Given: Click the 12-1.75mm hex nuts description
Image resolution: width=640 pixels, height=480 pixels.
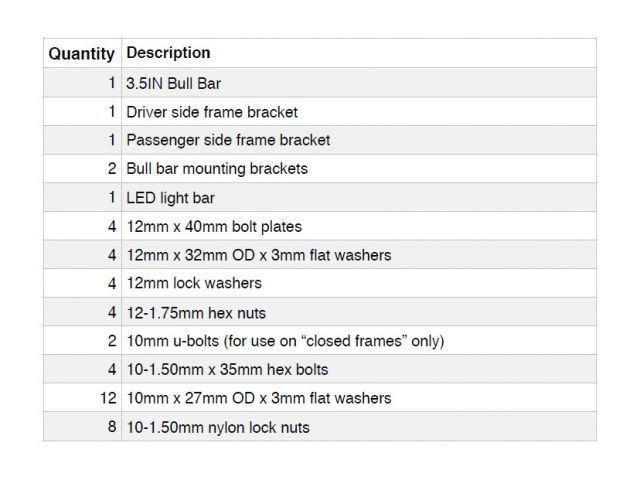Looking at the screenshot, I should (x=195, y=312).
